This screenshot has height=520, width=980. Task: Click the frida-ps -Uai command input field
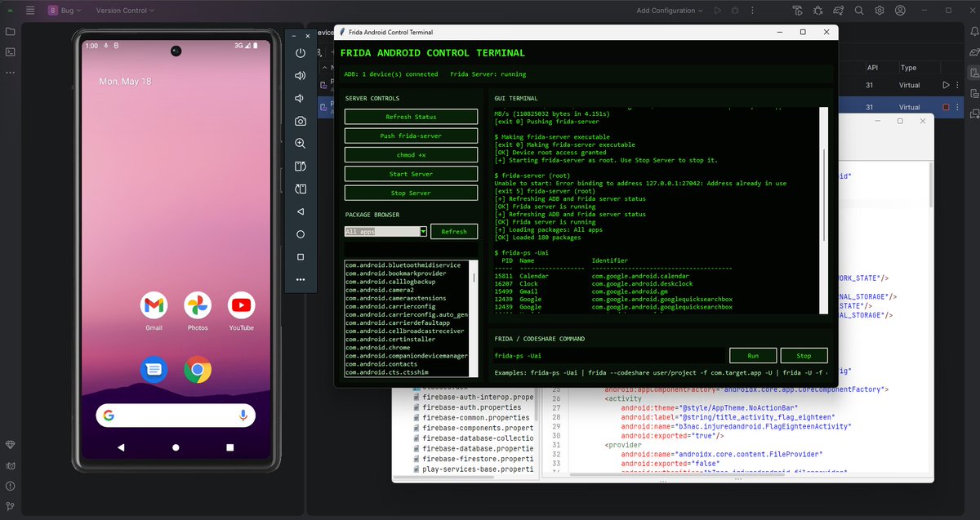(x=609, y=356)
